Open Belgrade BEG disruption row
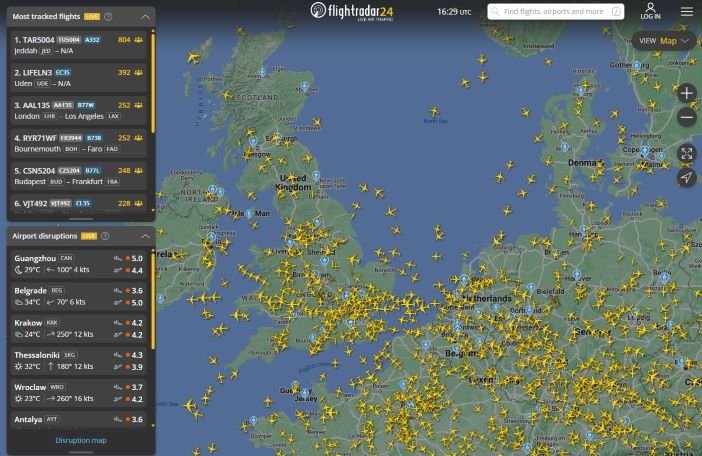The width and height of the screenshot is (702, 456). point(78,296)
